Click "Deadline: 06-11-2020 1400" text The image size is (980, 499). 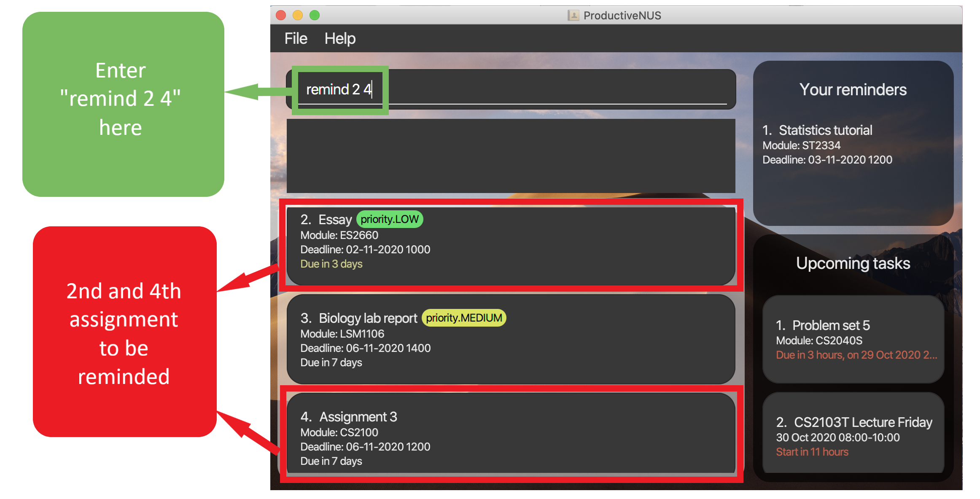(366, 348)
